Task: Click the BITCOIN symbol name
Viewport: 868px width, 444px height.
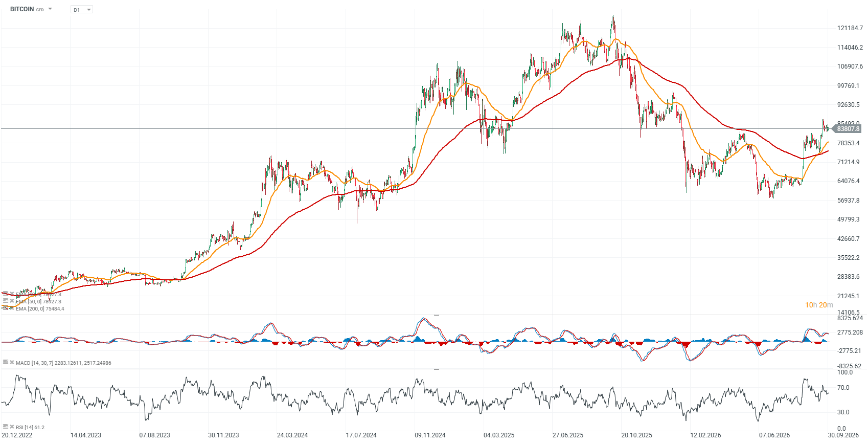Action: (22, 9)
